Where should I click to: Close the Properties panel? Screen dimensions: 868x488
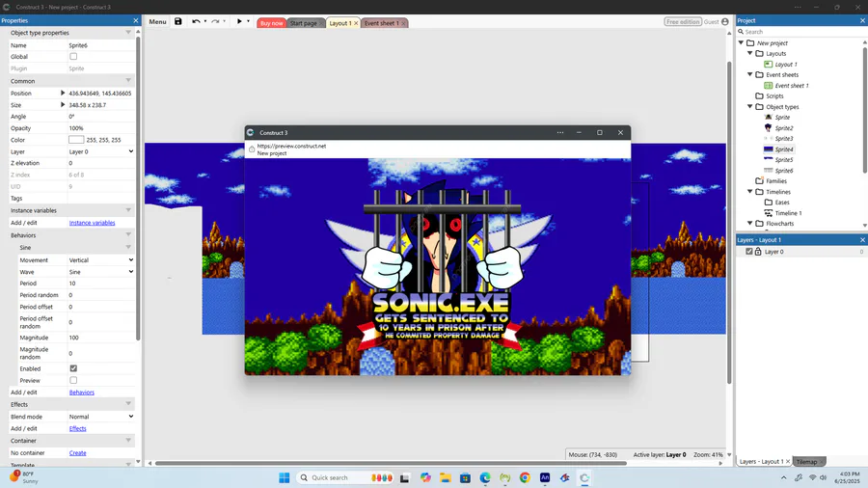[136, 20]
